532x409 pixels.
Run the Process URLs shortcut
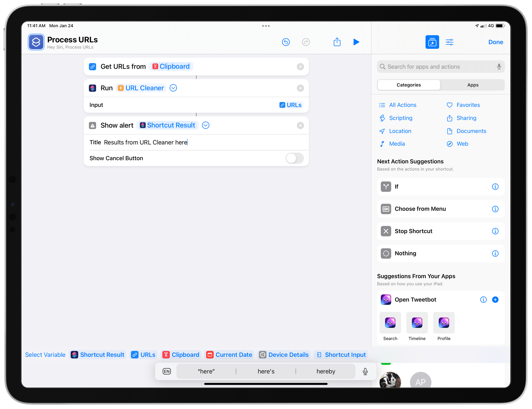356,42
